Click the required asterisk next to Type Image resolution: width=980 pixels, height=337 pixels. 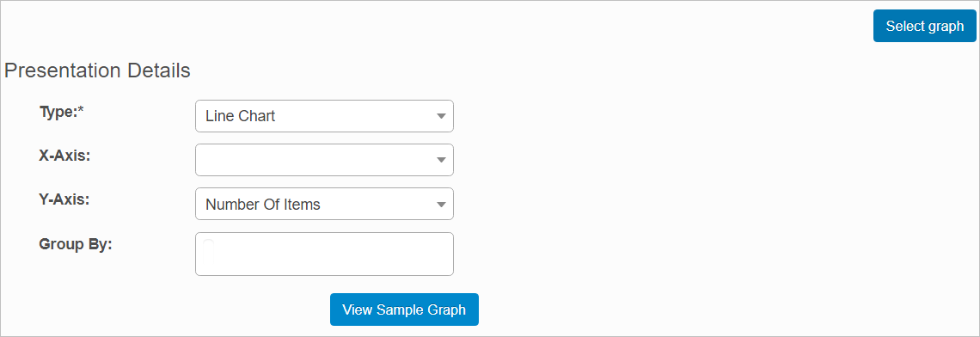coord(81,111)
